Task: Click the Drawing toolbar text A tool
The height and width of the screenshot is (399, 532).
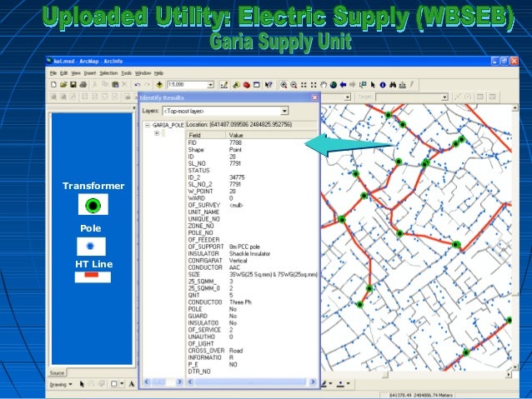Action: [x=131, y=384]
